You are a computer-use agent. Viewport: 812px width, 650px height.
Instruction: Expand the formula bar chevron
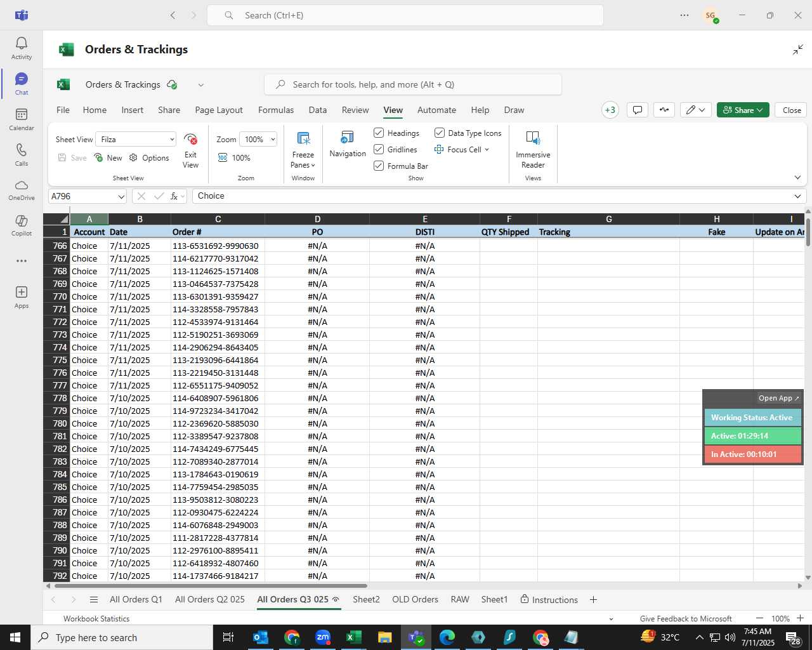[797, 196]
